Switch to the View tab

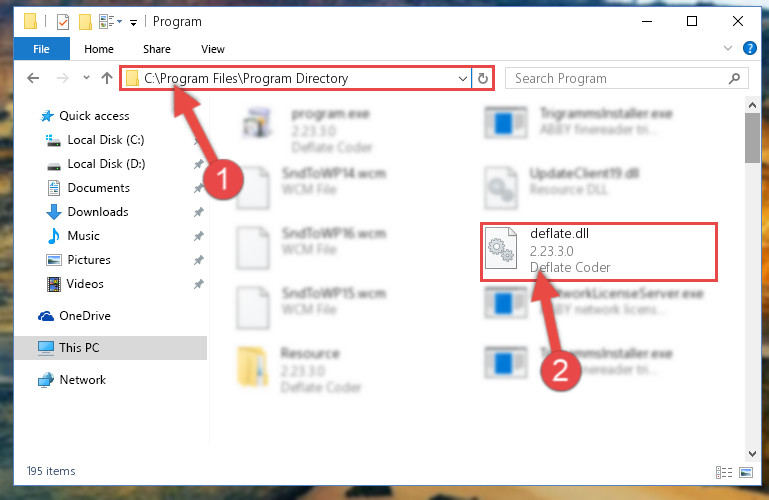point(212,49)
